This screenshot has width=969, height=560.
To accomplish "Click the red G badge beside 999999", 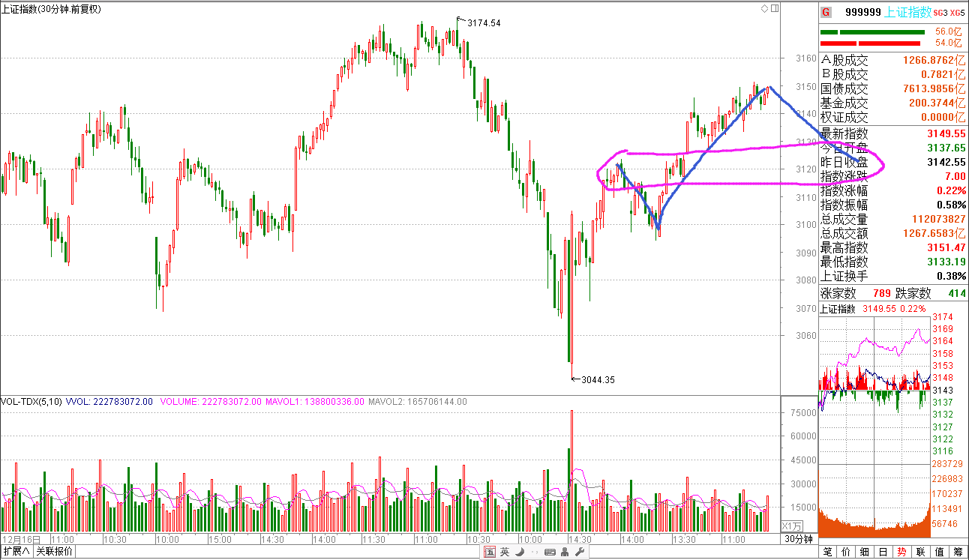I will (x=826, y=12).
